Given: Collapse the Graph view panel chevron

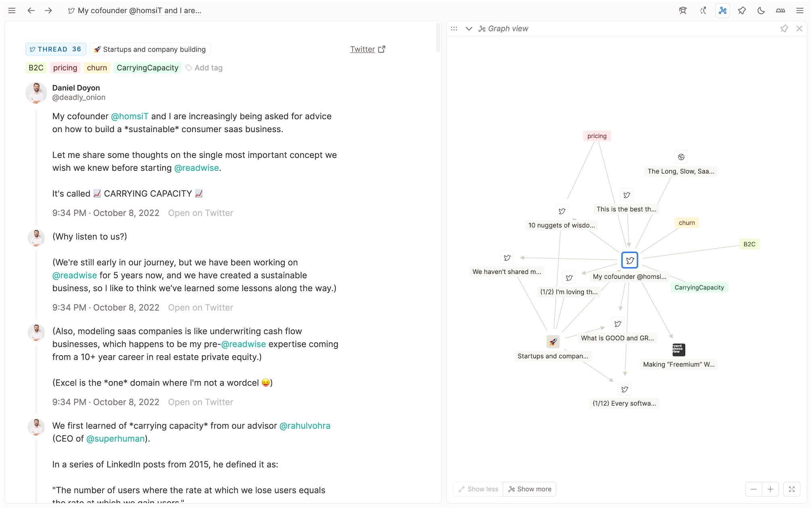Looking at the screenshot, I should pos(469,29).
